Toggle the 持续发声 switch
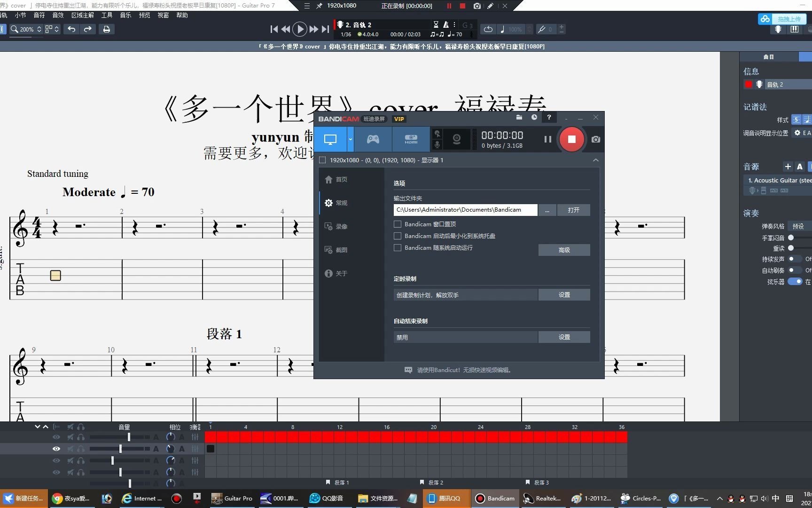Viewport: 812px width, 508px height. (795, 259)
